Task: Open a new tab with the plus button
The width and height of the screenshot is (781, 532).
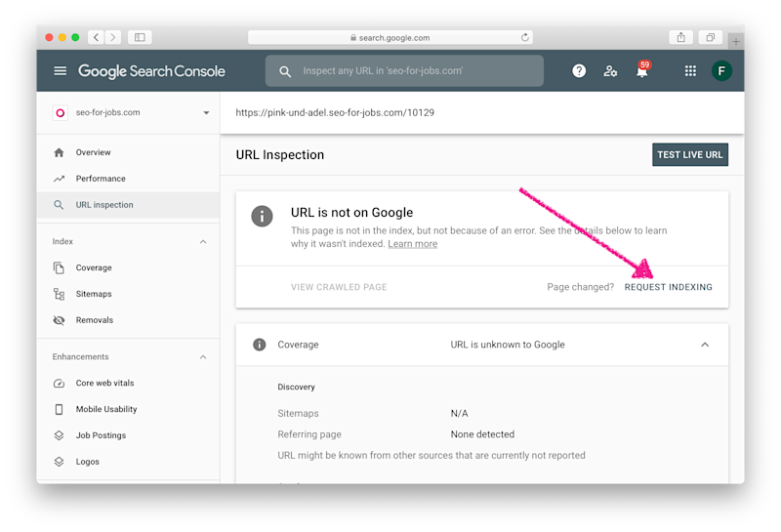Action: (736, 41)
